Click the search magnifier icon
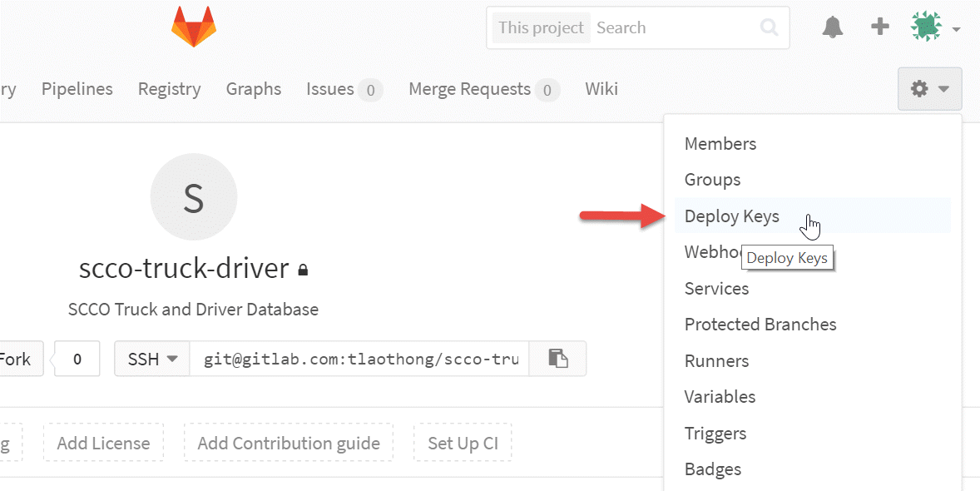 pyautogui.click(x=770, y=27)
